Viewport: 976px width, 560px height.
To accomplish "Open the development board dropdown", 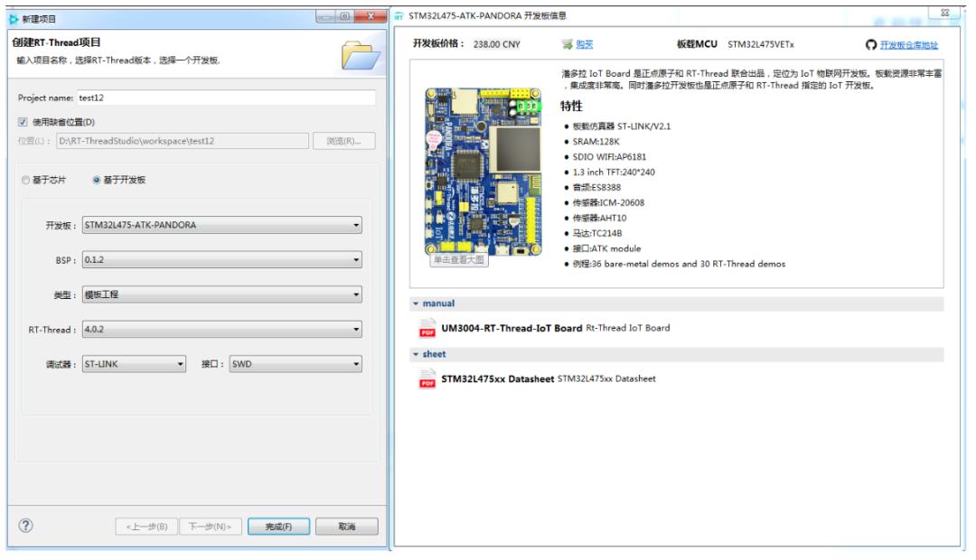I will (x=222, y=225).
